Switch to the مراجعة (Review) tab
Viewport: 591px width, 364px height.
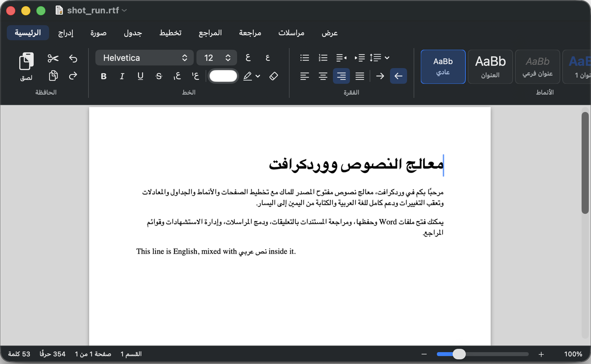click(250, 33)
